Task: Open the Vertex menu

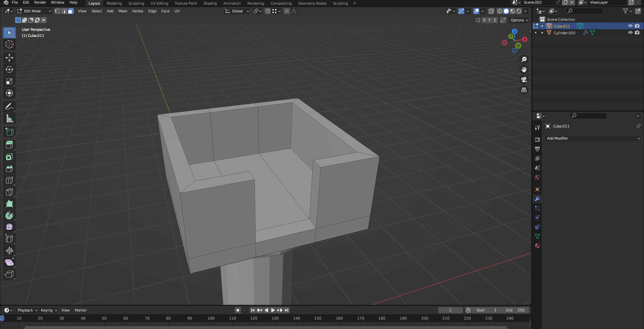Action: 138,11
